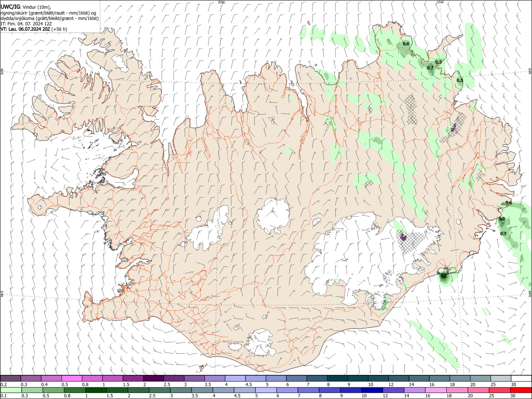Click the slate blue 6–7 snow legend swatch
This screenshot has width=532, height=399.
(296, 378)
